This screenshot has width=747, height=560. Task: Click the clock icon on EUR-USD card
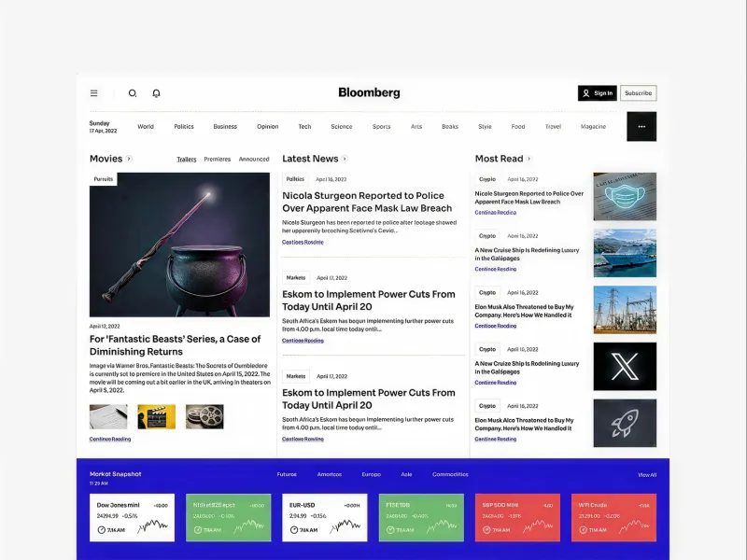[294, 530]
